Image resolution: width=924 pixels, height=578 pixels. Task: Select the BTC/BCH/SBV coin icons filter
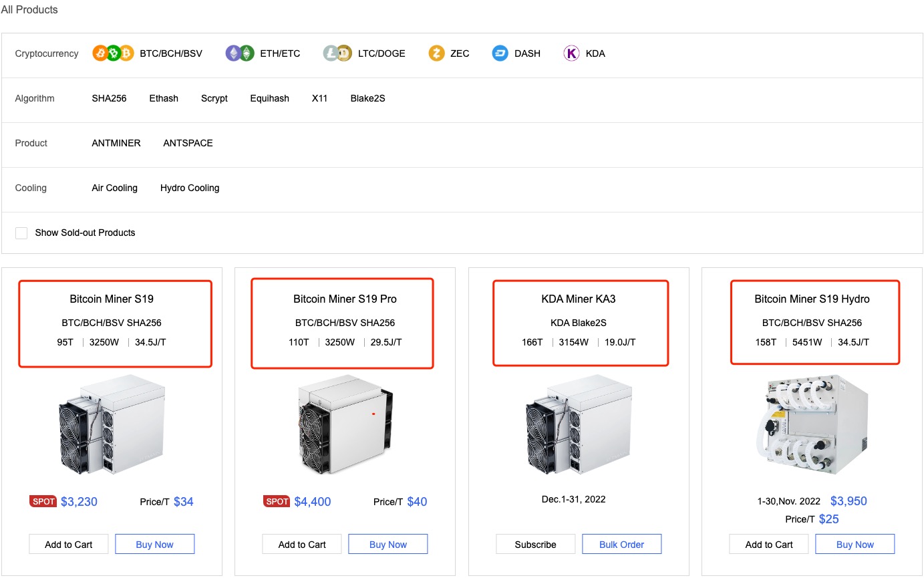click(x=114, y=53)
